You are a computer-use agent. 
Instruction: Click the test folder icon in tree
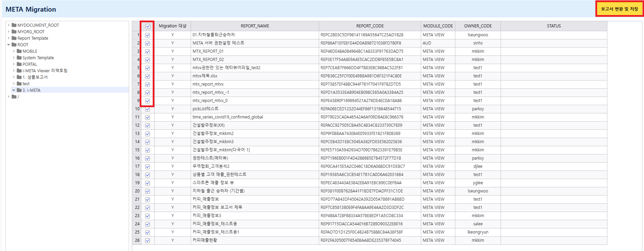tap(19, 84)
